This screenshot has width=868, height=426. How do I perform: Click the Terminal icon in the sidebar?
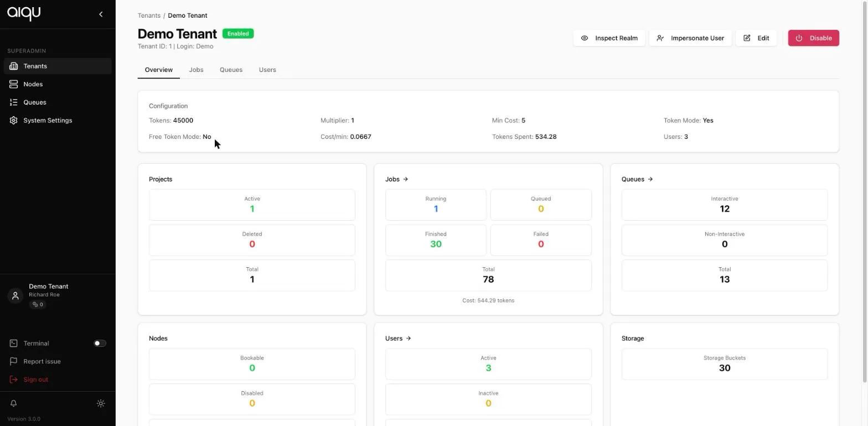(x=14, y=344)
